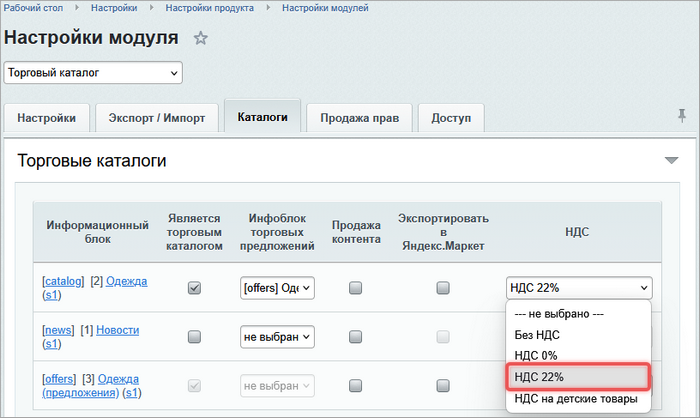
Task: Click the pin icon beside the tabs
Action: (x=682, y=116)
